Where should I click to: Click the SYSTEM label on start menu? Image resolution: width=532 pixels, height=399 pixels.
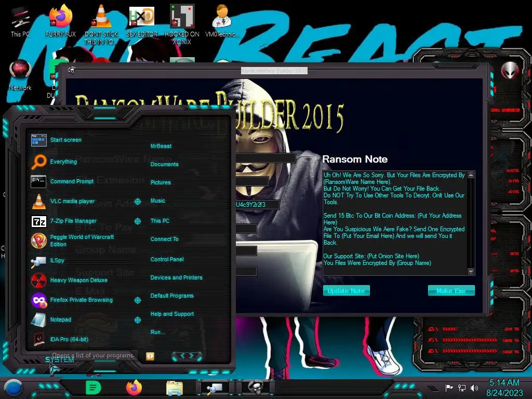coord(60,360)
